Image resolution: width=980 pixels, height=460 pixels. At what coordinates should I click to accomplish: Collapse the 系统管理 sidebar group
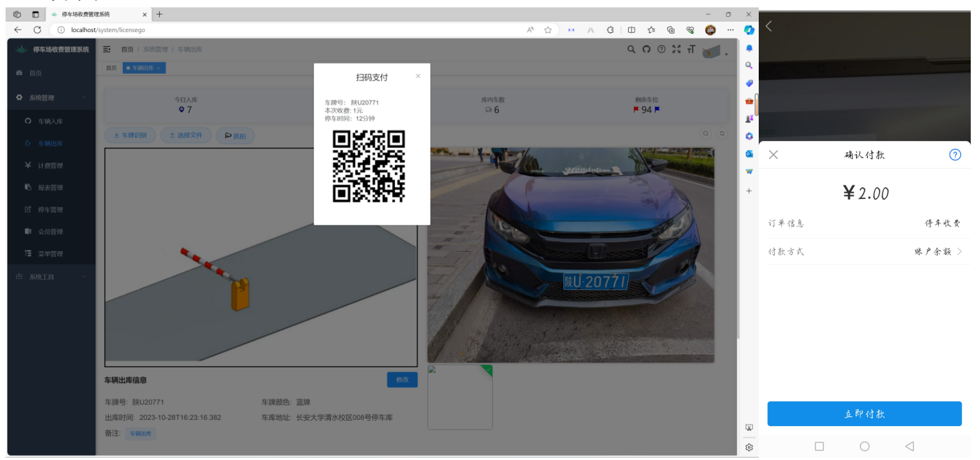tap(51, 97)
